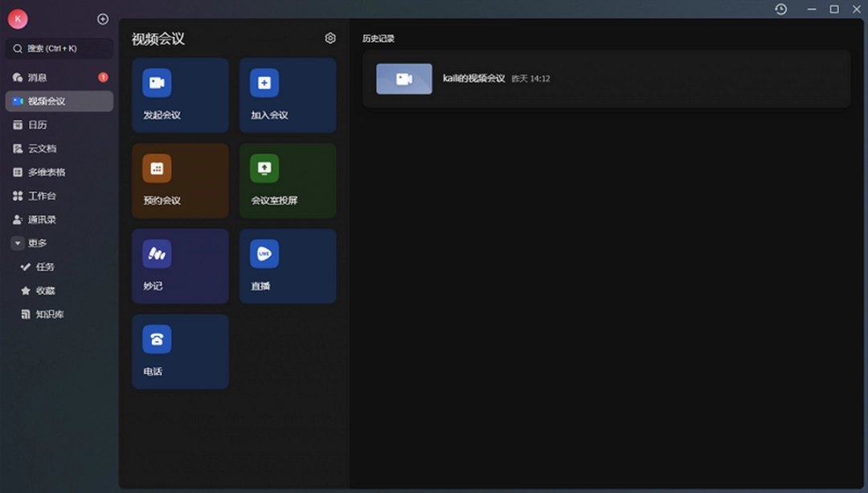Screen dimensions: 868x493
Task: Select the 预约会议 schedule meeting icon
Action: coord(157,169)
